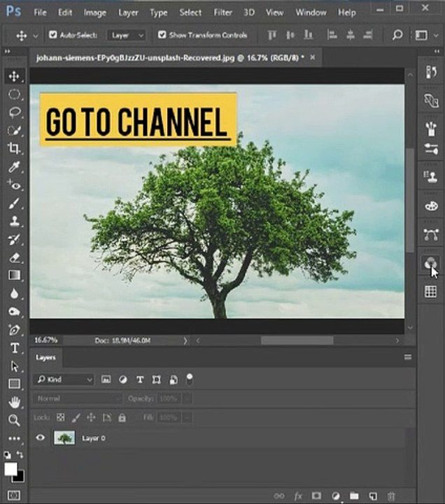Click the Layer 0 thumbnail
Screen dimensions: 445x504
[64, 437]
